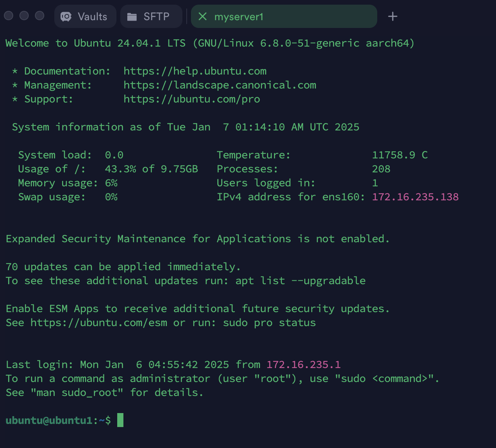The height and width of the screenshot is (448, 496).
Task: Click the 'Last login: Mon Jan 6' text
Action: [74, 365]
